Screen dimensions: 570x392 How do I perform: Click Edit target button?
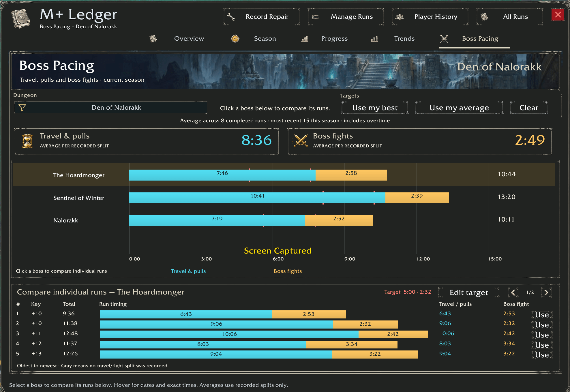pos(469,292)
